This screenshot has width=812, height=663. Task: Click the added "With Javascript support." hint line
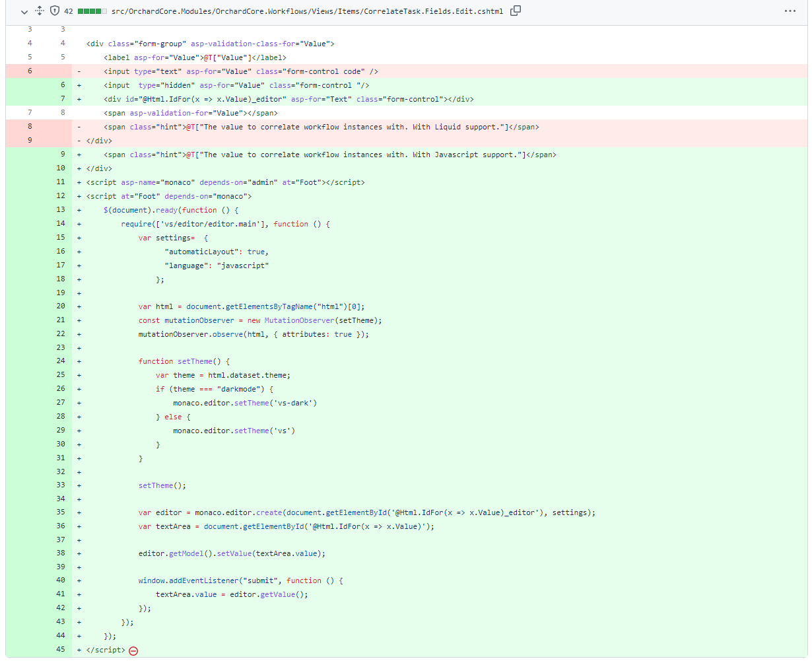[407, 155]
